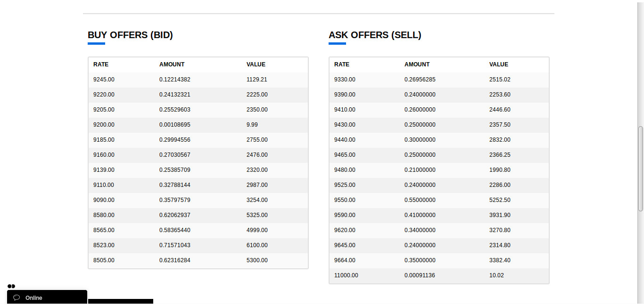
Task: Click the bid amount 0.71571043
Action: pos(175,245)
